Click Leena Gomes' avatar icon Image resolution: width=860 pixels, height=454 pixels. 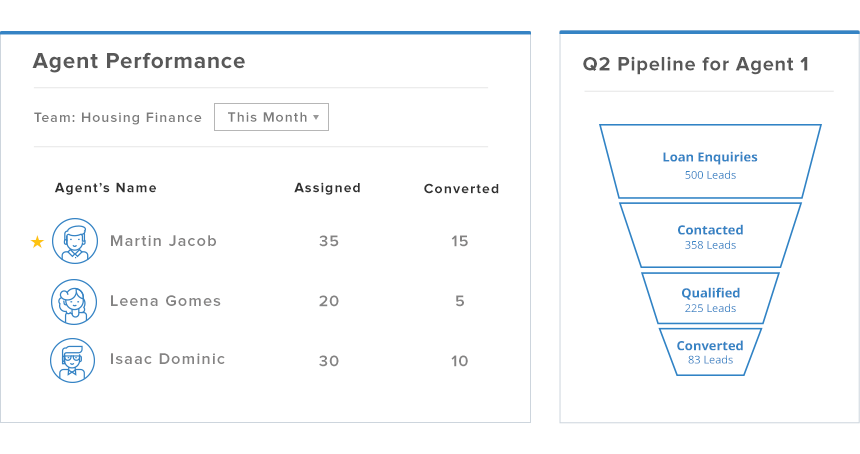tap(74, 301)
